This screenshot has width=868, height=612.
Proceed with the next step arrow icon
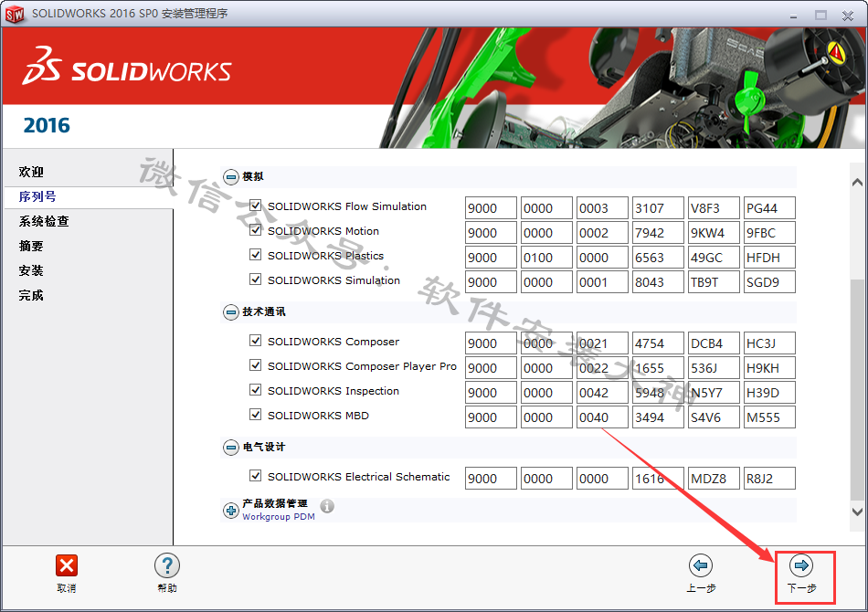click(x=801, y=565)
